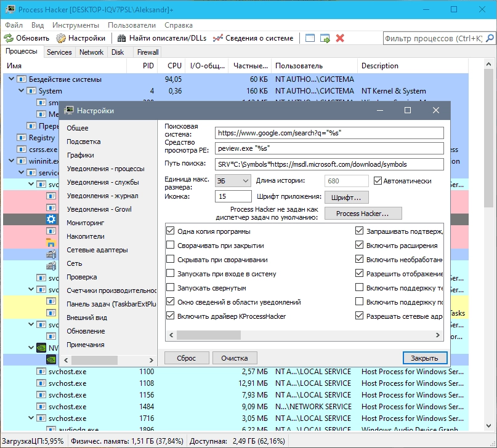This screenshot has height=448, width=497.
Task: Click the Find handles/DLLs binoculars icon
Action: [122, 38]
